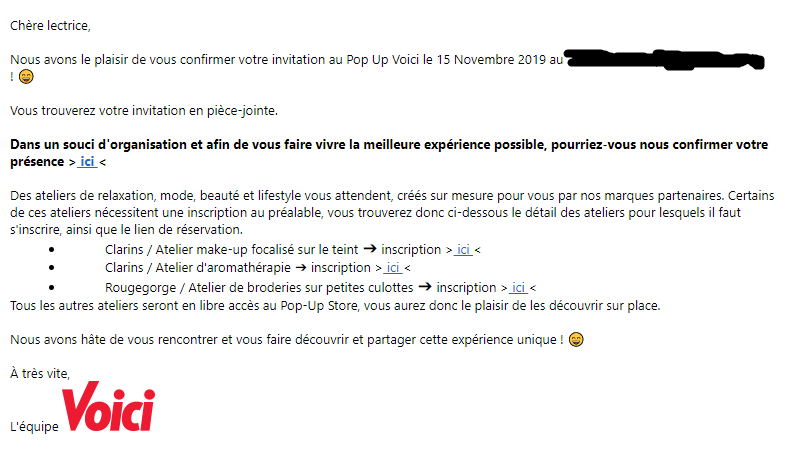Click the Voici logo in the signature
This screenshot has height=455, width=798.
point(108,407)
